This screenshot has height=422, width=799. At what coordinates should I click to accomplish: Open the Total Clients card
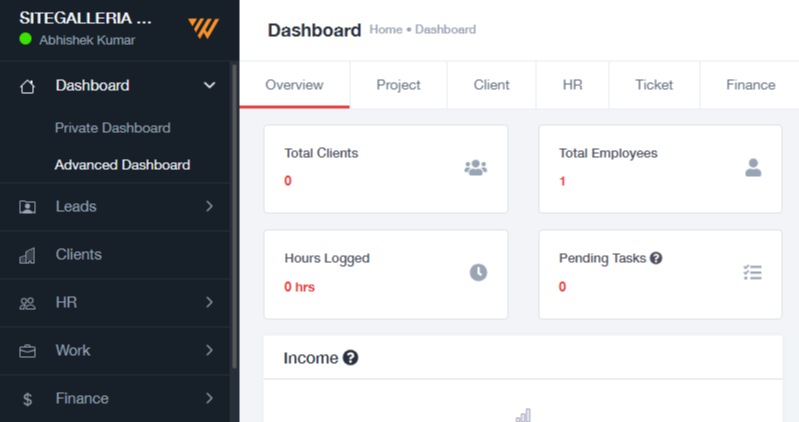[x=386, y=169]
